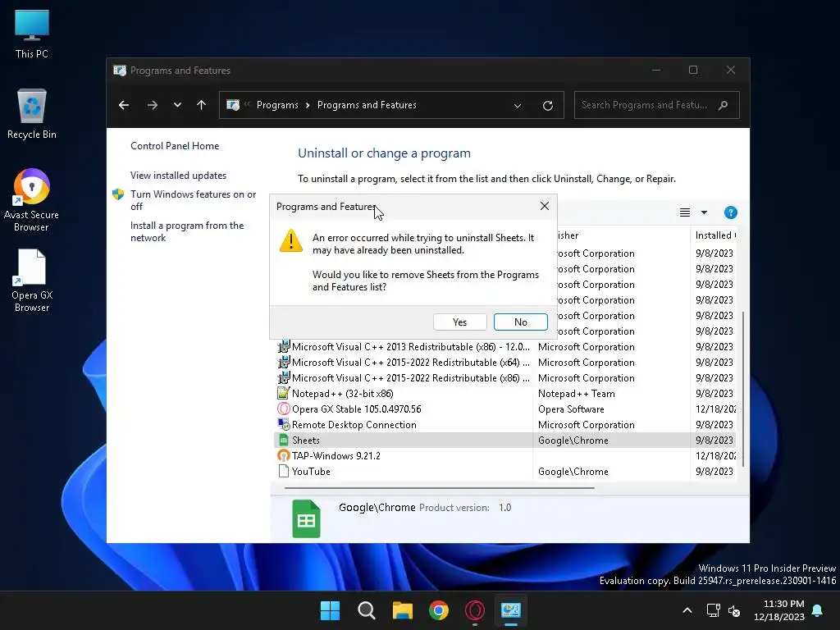840x630 pixels.
Task: Go forward with the right arrow button
Action: pyautogui.click(x=152, y=105)
